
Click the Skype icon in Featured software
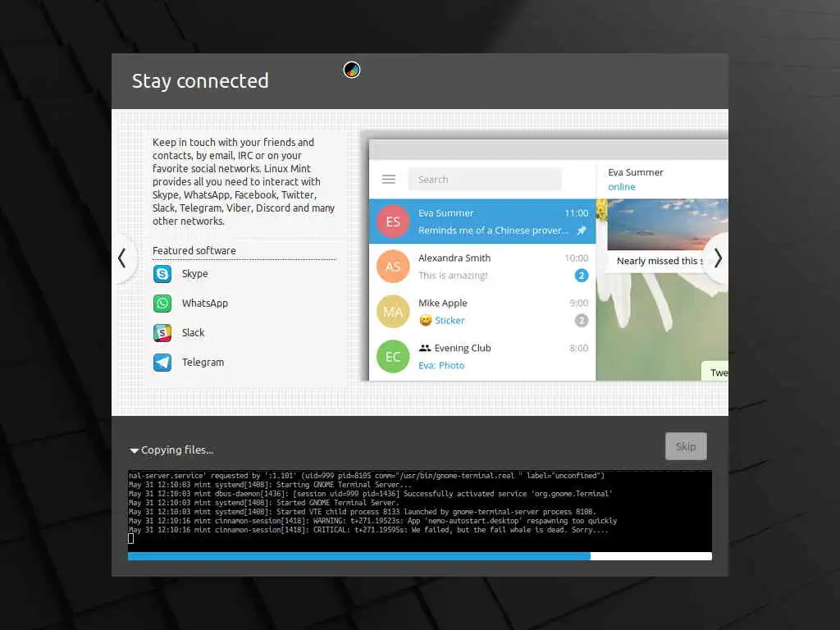coord(162,274)
